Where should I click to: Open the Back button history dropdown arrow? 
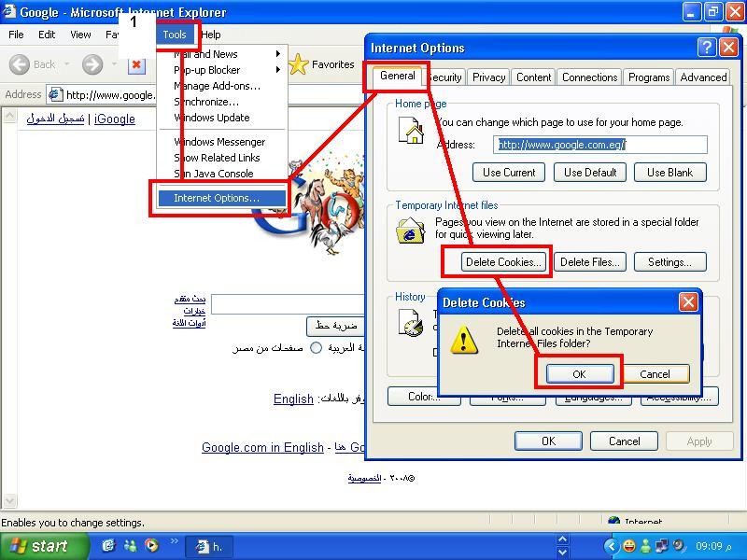tap(66, 64)
